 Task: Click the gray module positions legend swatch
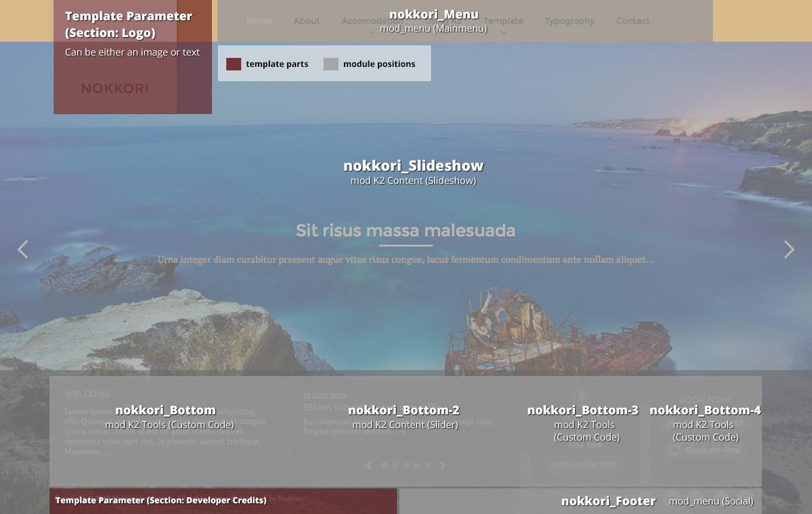[331, 64]
